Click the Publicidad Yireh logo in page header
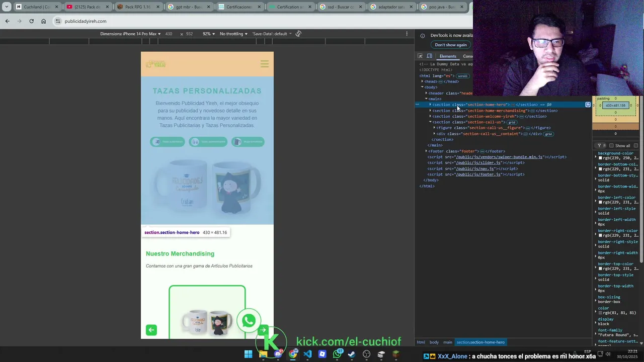Screen dimensions: 644x362 point(155,64)
